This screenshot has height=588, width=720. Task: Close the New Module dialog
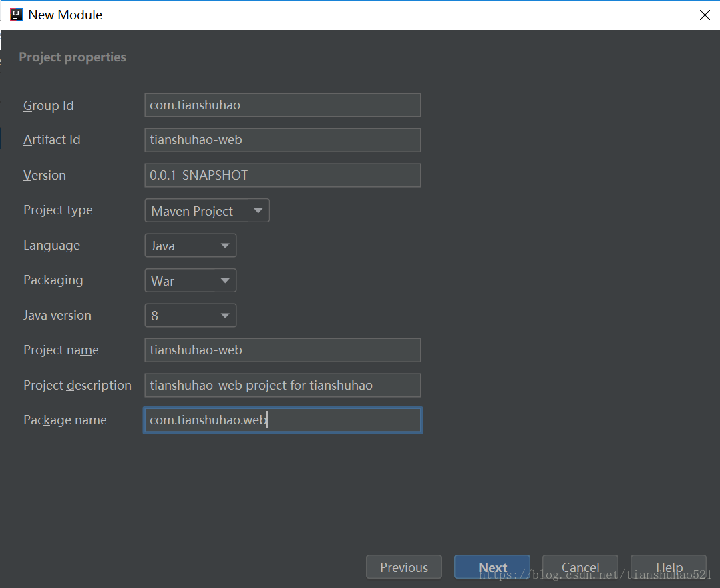click(x=705, y=15)
